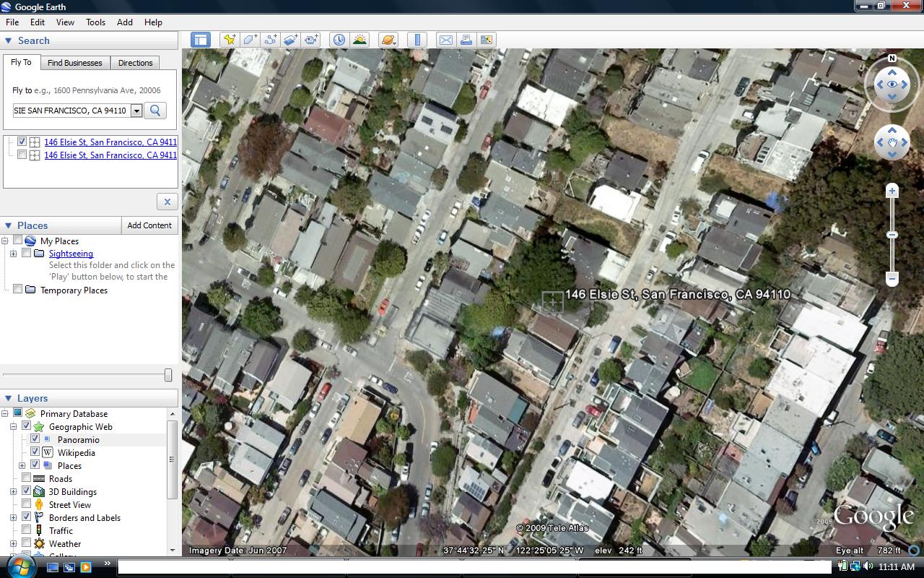Expand the Borders and Labels node
This screenshot has height=578, width=924.
[14, 517]
